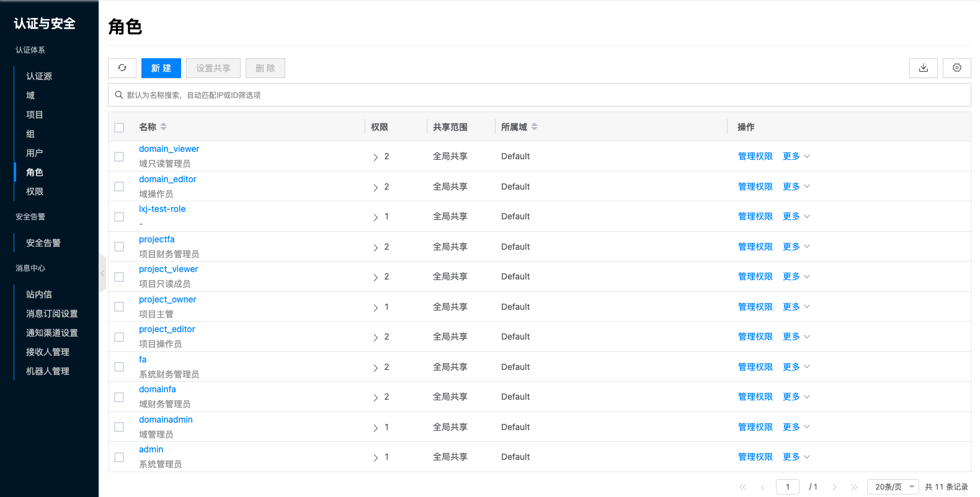Check the admin role checkbox
This screenshot has height=497, width=980.
pos(119,457)
